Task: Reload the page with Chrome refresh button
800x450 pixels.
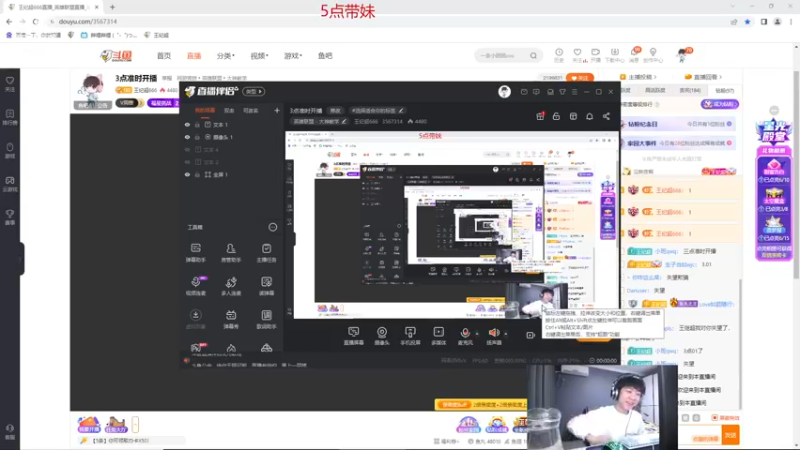Action: pyautogui.click(x=35, y=21)
